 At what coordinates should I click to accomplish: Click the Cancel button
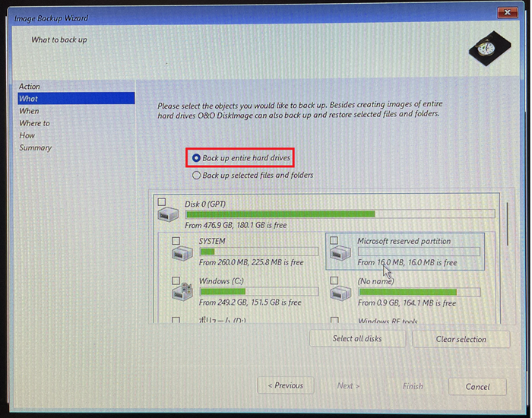(477, 386)
